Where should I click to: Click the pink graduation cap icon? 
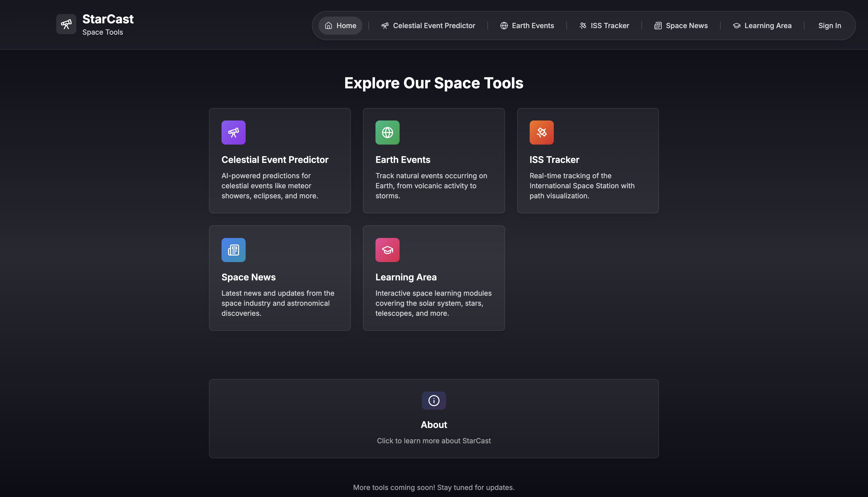point(387,250)
